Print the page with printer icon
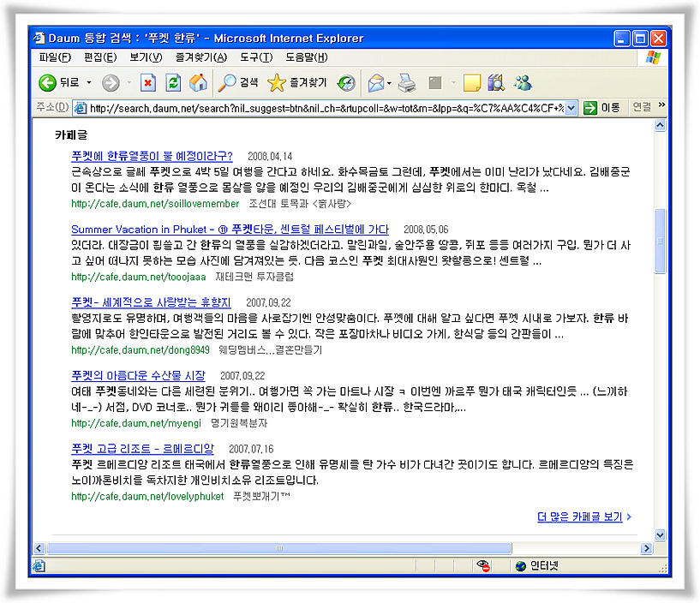700x603 pixels. pos(407,83)
